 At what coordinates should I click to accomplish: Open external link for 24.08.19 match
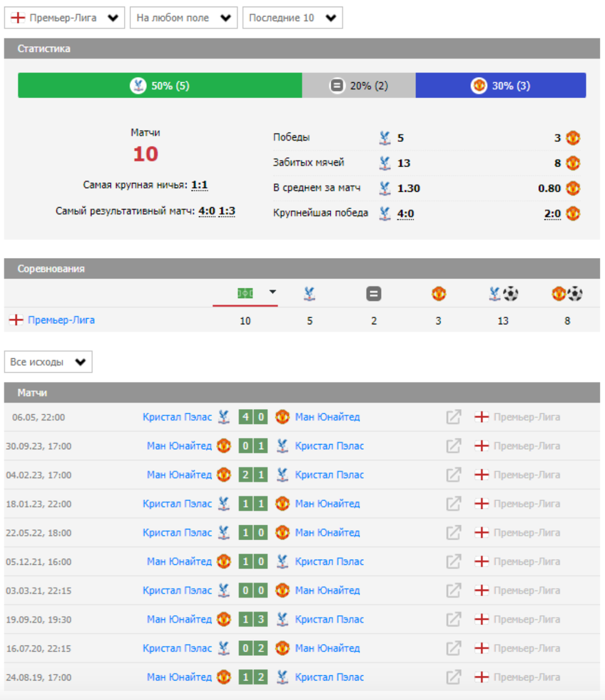click(x=453, y=677)
